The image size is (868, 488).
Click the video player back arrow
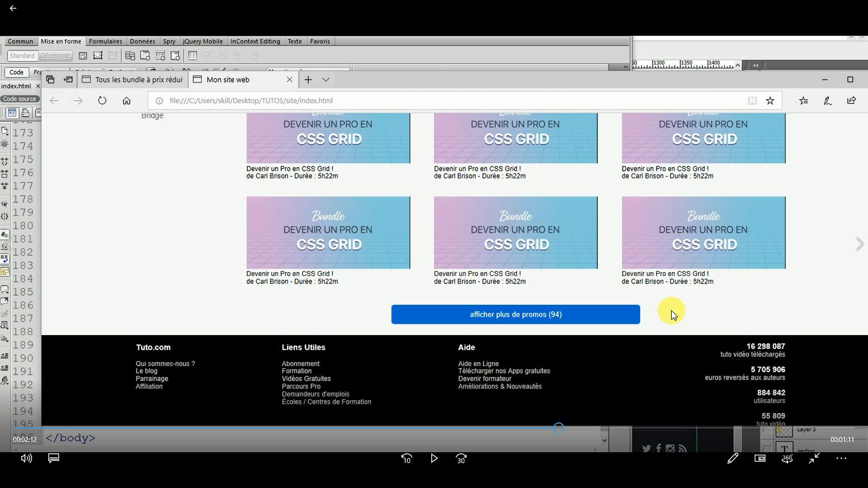click(13, 8)
